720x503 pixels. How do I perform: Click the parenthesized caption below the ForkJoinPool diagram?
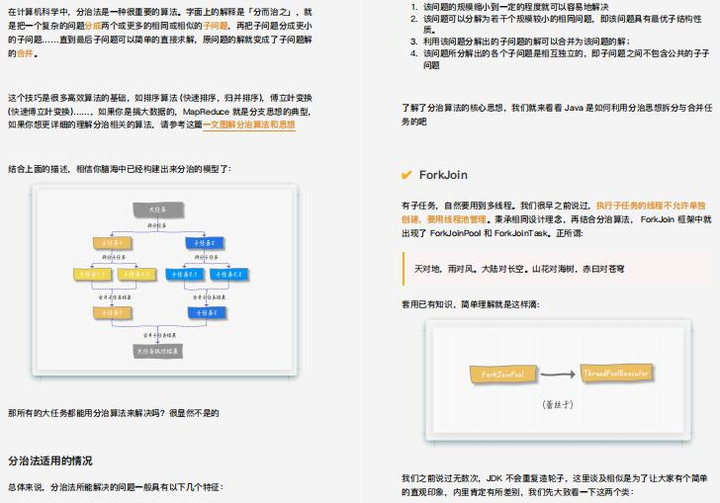point(557,405)
